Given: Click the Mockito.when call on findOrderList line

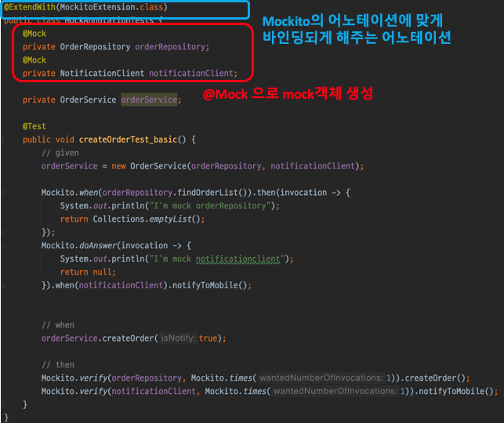Looking at the screenshot, I should pos(70,193).
